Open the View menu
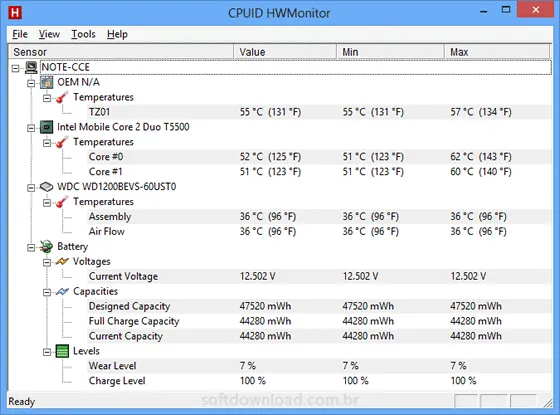Viewport: 560px width, 415px height. pos(49,34)
